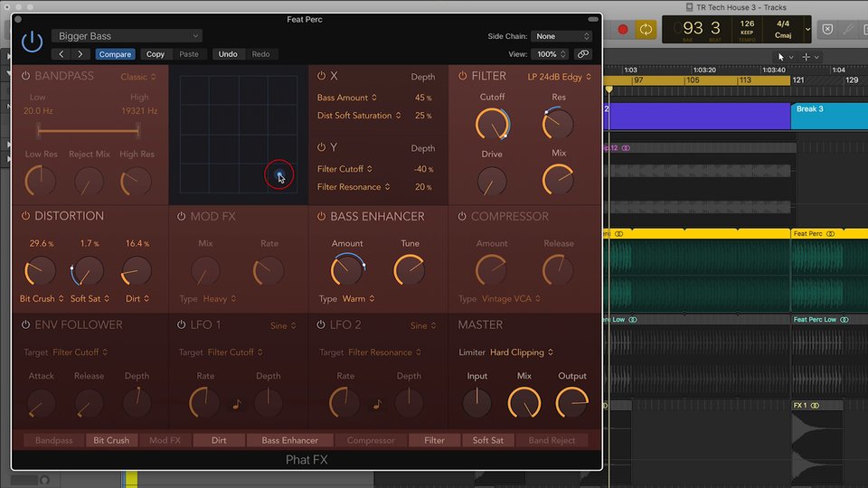Screen dimensions: 868x488
Task: Click the Bandpass low-high range slider
Action: 88,131
